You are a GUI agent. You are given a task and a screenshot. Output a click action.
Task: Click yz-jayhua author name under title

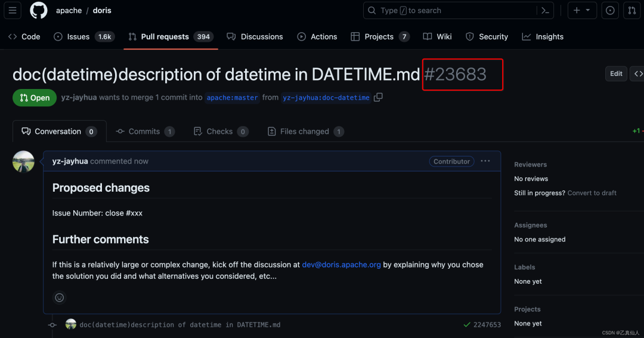[x=79, y=97]
